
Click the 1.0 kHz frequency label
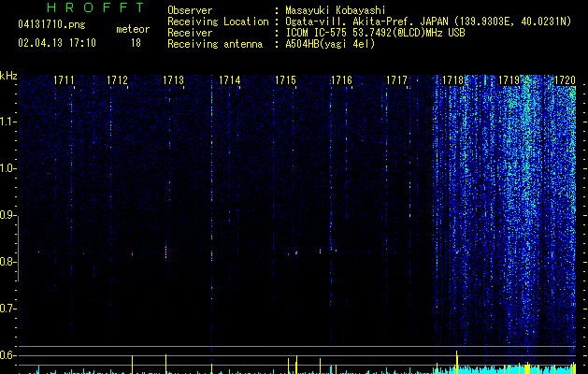(x=7, y=168)
